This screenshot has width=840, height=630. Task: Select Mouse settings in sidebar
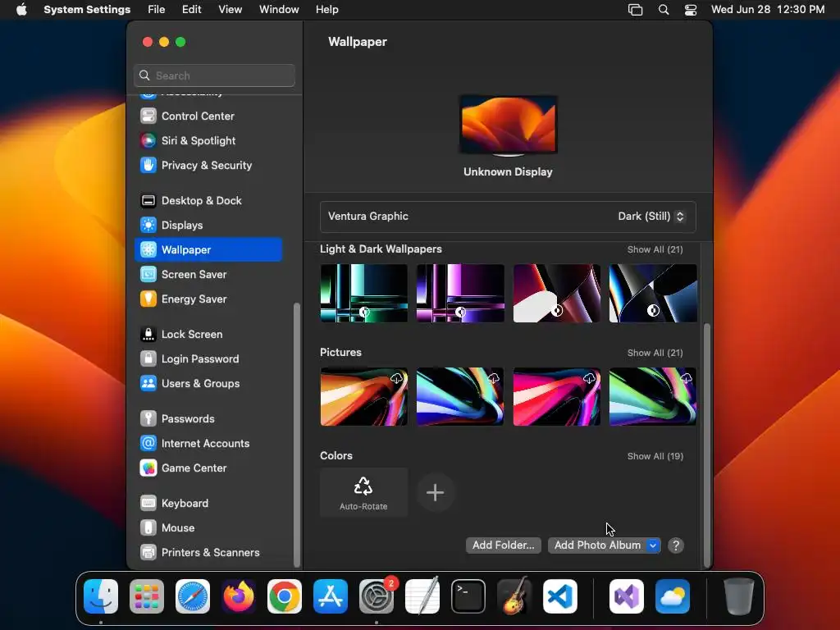pyautogui.click(x=208, y=528)
